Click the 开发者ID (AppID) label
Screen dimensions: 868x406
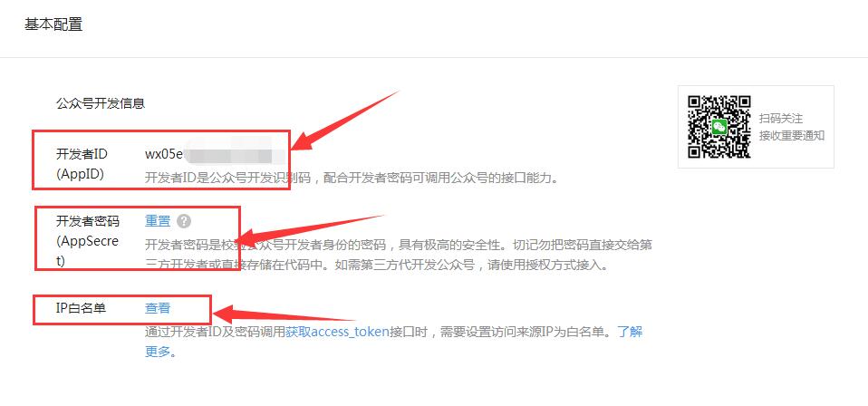(82, 164)
